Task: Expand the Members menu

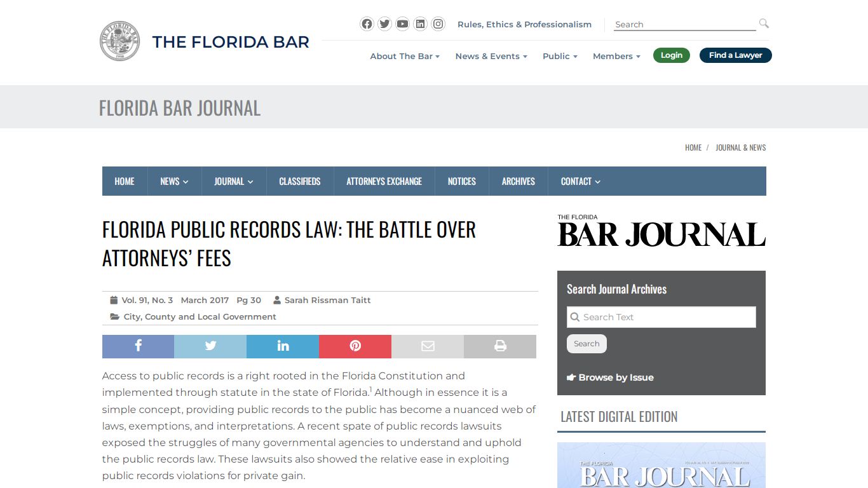Action: click(x=616, y=56)
